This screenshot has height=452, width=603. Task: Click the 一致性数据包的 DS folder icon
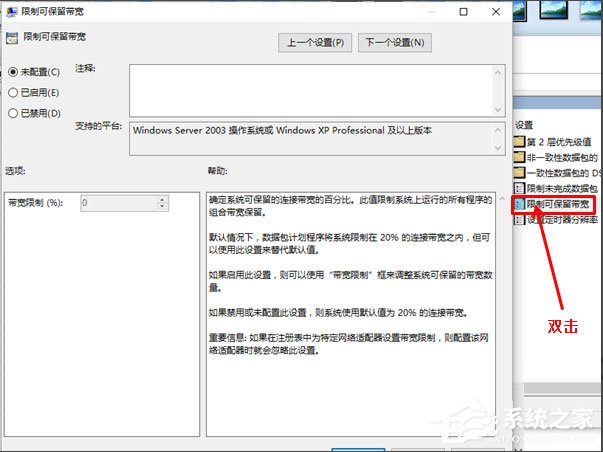pos(518,172)
